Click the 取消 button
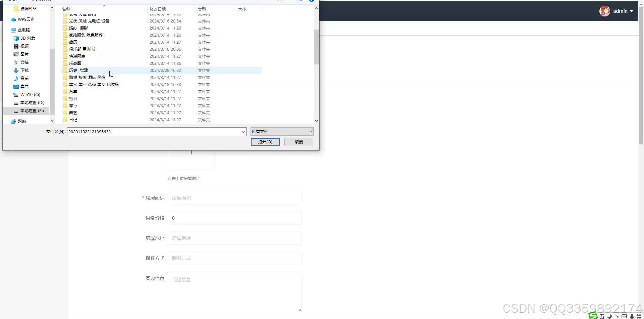 299,142
